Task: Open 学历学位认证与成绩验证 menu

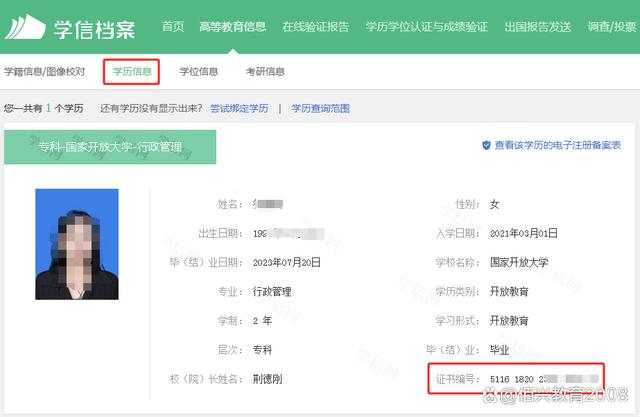Action: click(427, 27)
